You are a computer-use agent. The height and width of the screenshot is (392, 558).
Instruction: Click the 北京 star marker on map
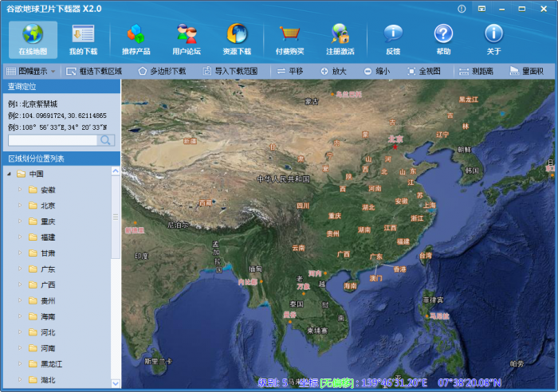click(x=395, y=147)
